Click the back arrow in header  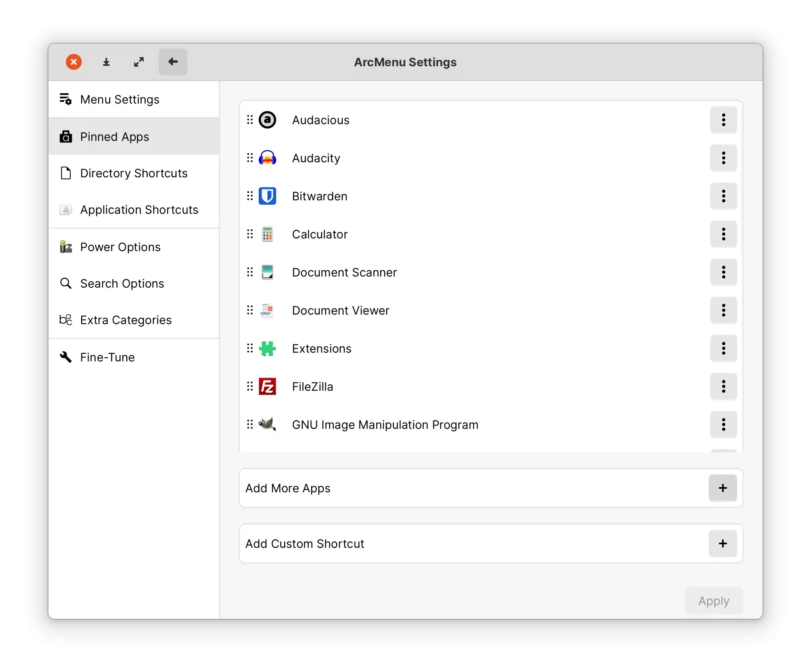pos(173,62)
